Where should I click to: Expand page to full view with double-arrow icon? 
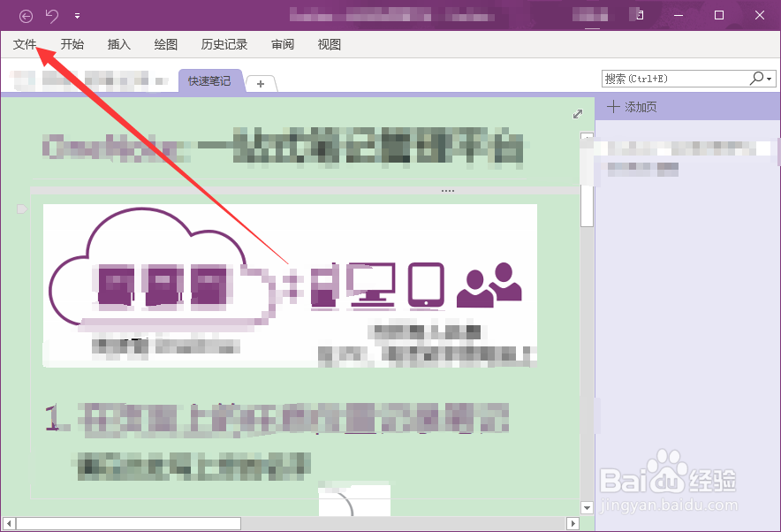pyautogui.click(x=578, y=114)
